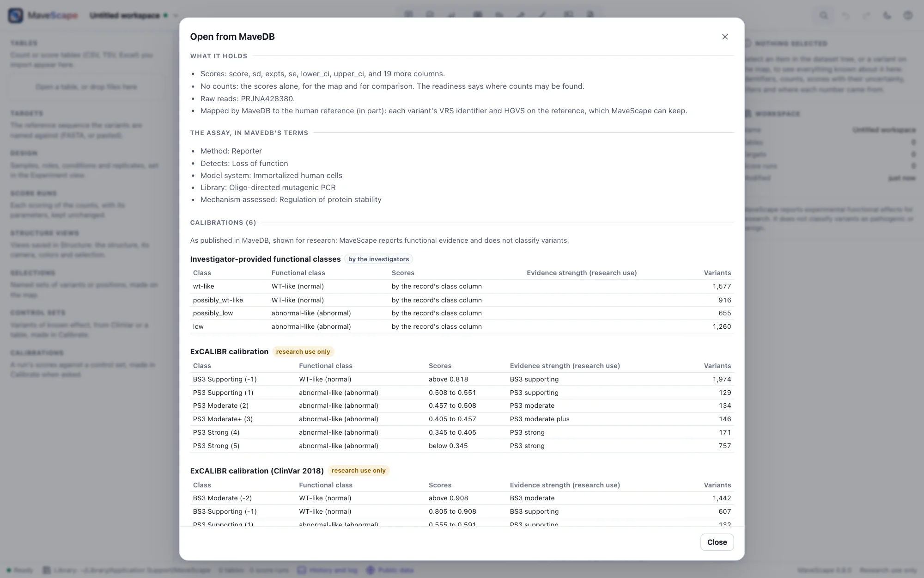This screenshot has width=924, height=578.
Task: Click the variants count '916'
Action: [x=725, y=300]
